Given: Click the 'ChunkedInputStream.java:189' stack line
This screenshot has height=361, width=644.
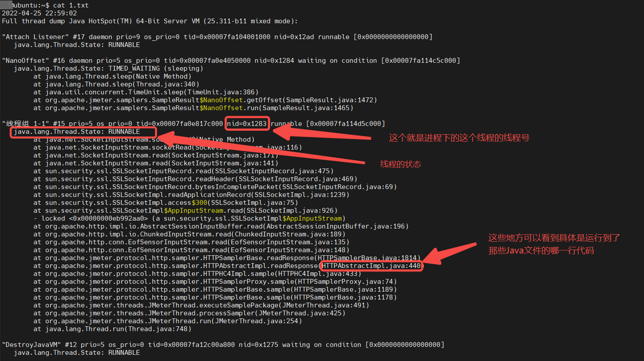Looking at the screenshot, I should point(189,234).
